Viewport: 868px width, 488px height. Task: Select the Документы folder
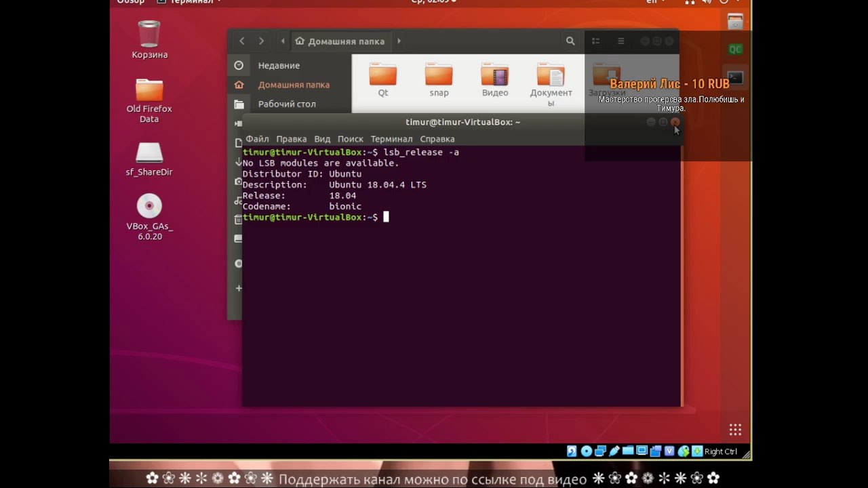[551, 85]
